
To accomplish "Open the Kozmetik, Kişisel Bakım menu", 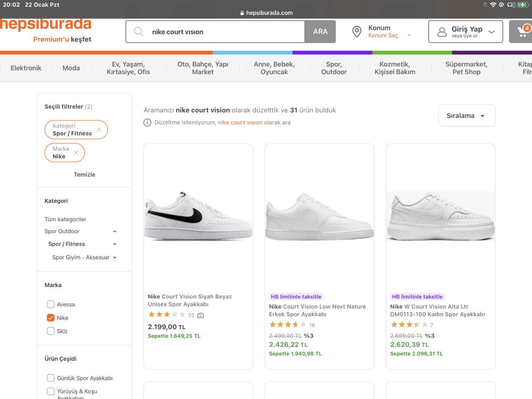I will coord(395,68).
